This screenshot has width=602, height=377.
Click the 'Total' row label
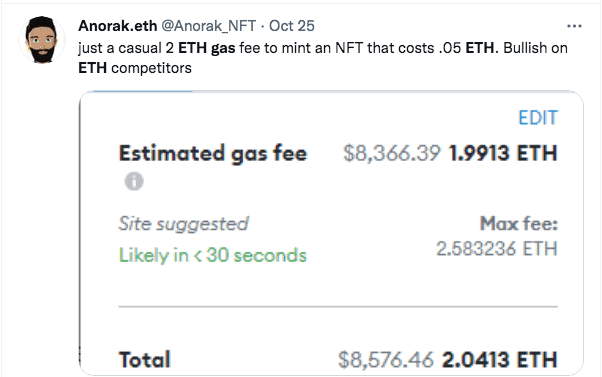pyautogui.click(x=144, y=360)
